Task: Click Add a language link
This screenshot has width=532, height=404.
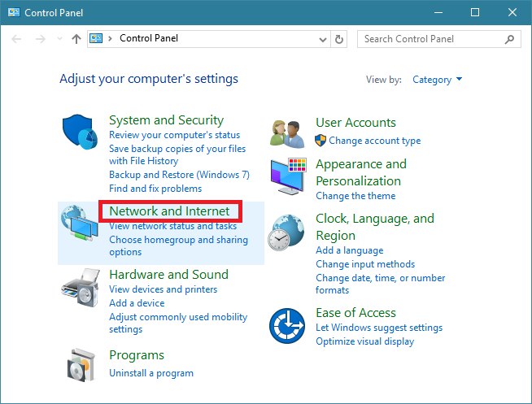Action: click(x=350, y=250)
